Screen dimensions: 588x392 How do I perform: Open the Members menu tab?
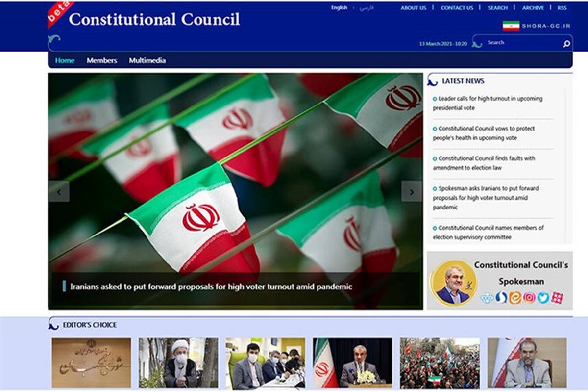pos(102,60)
